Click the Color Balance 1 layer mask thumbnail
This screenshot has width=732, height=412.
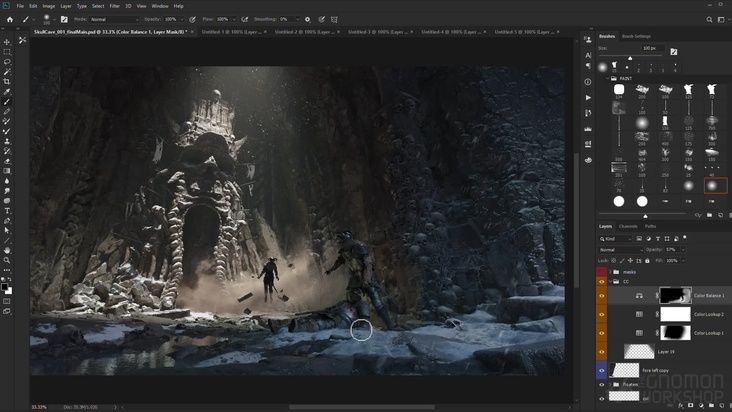(x=675, y=295)
